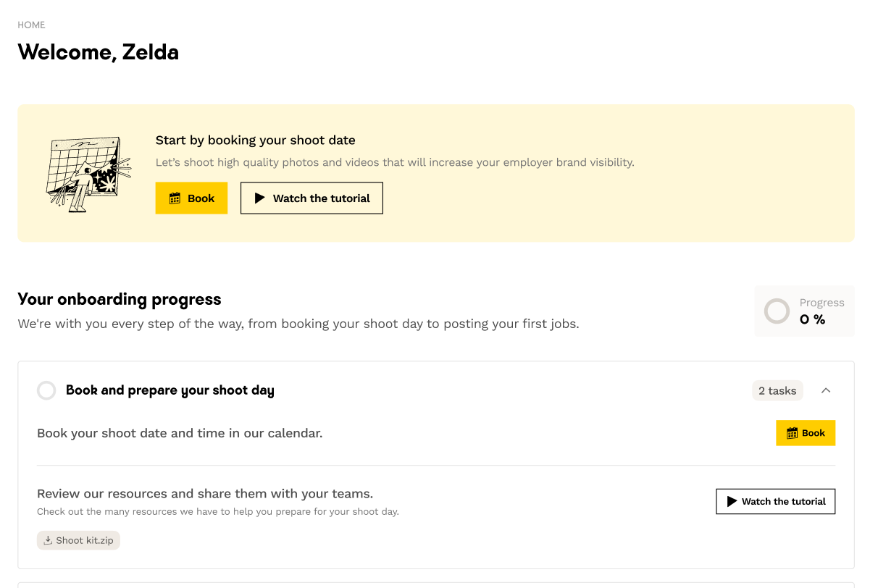
Task: Go to the HOME breadcrumb
Action: tap(31, 25)
